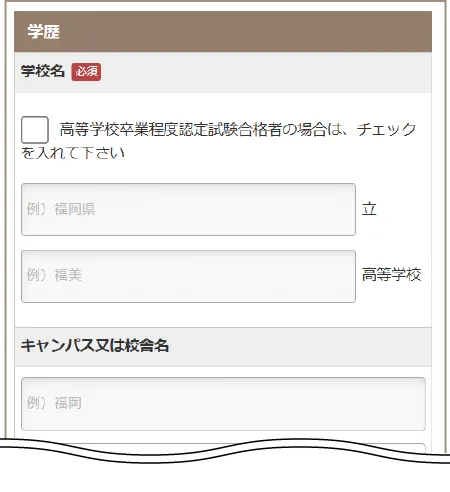Click the 学歴 section header title
Image resolution: width=450 pixels, height=492 pixels.
[44, 32]
